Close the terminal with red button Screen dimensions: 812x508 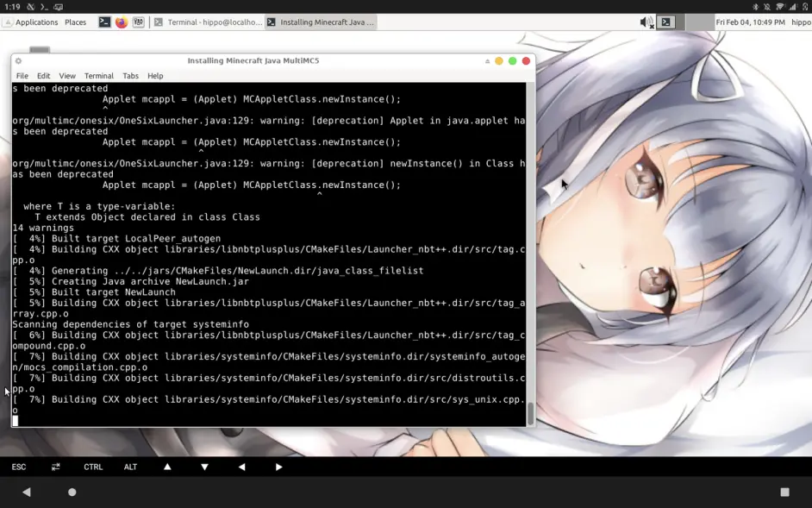coord(526,60)
